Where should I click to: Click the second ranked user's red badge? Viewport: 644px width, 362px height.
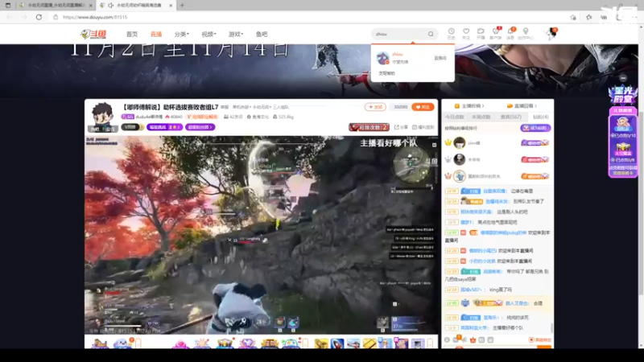[535, 159]
